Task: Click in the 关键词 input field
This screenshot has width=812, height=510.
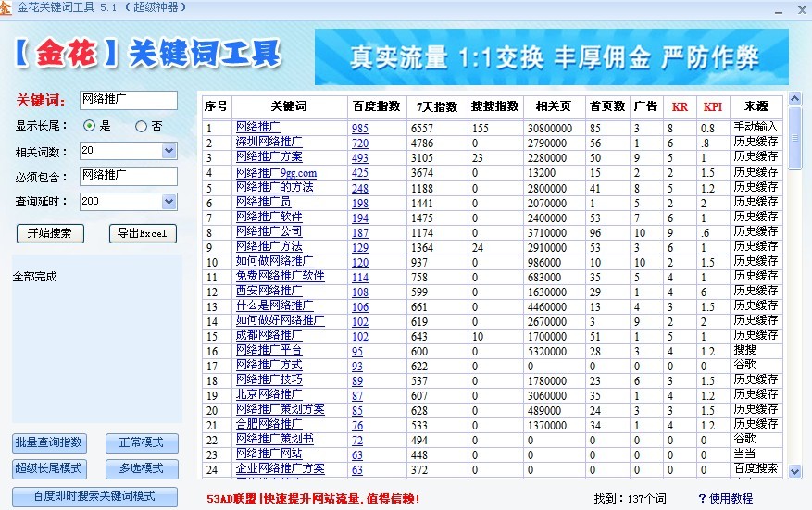Action: [x=128, y=100]
